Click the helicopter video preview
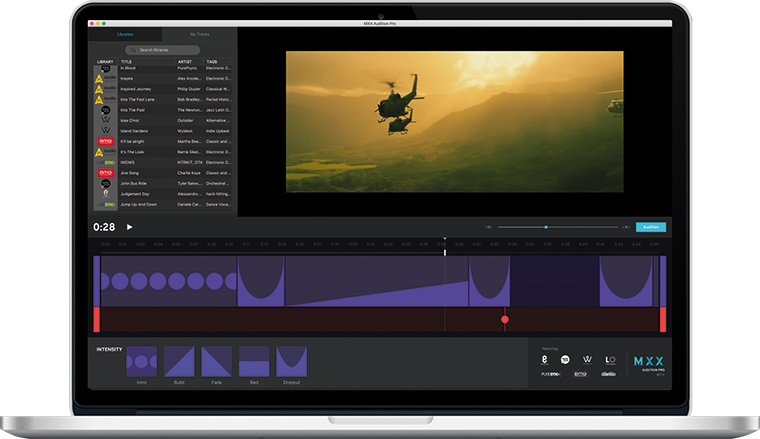760x439 pixels. click(454, 122)
